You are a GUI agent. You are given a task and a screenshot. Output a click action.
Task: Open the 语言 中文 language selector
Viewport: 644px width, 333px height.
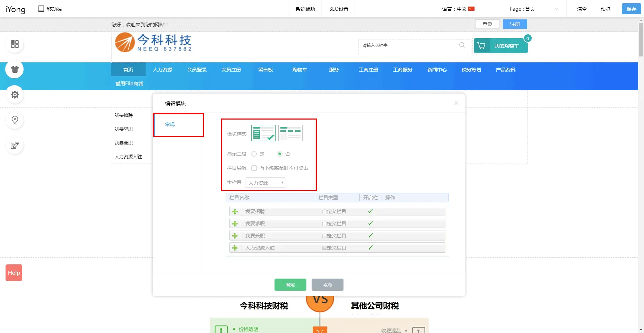[458, 9]
